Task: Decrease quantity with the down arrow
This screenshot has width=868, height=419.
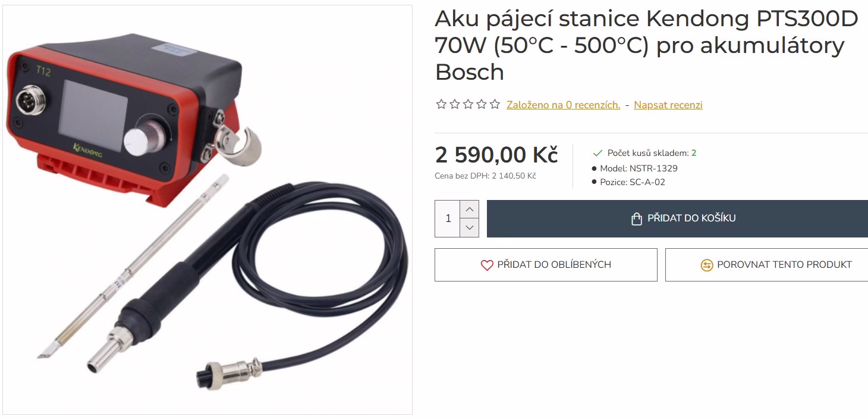Action: pos(469,227)
